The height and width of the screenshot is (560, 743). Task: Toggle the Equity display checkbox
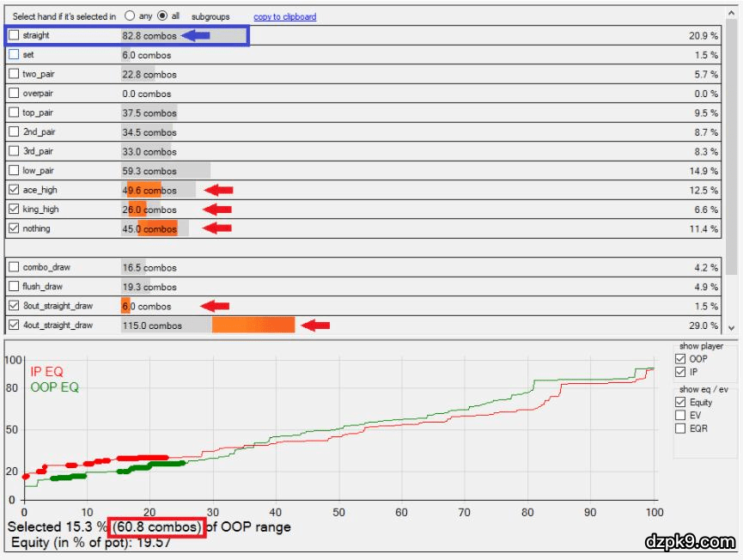pyautogui.click(x=681, y=402)
